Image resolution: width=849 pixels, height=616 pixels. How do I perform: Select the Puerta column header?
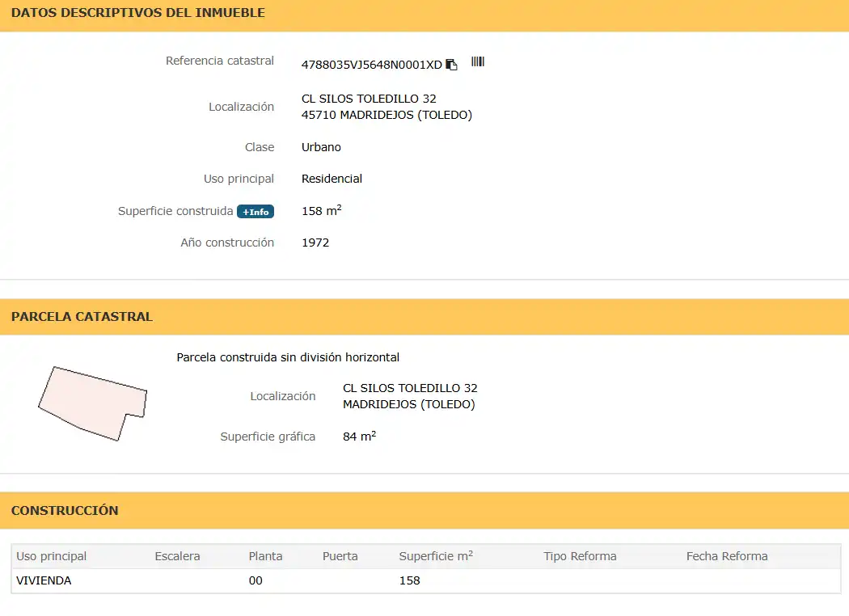340,556
